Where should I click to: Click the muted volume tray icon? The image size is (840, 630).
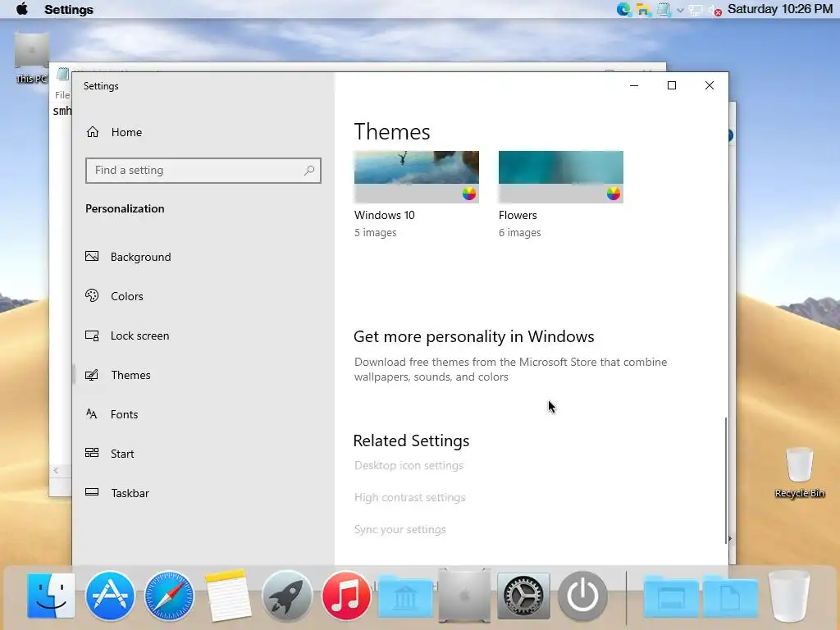(715, 10)
